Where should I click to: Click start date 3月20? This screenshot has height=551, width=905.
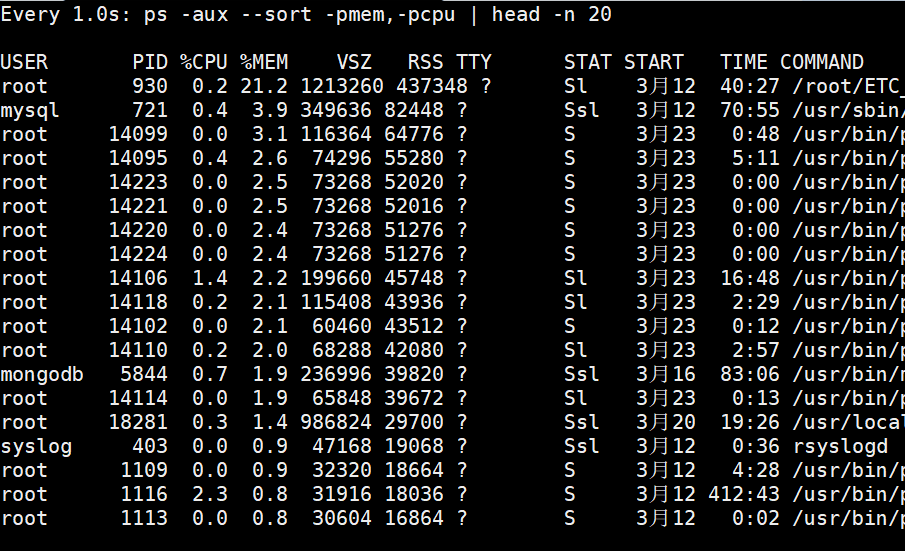point(665,422)
